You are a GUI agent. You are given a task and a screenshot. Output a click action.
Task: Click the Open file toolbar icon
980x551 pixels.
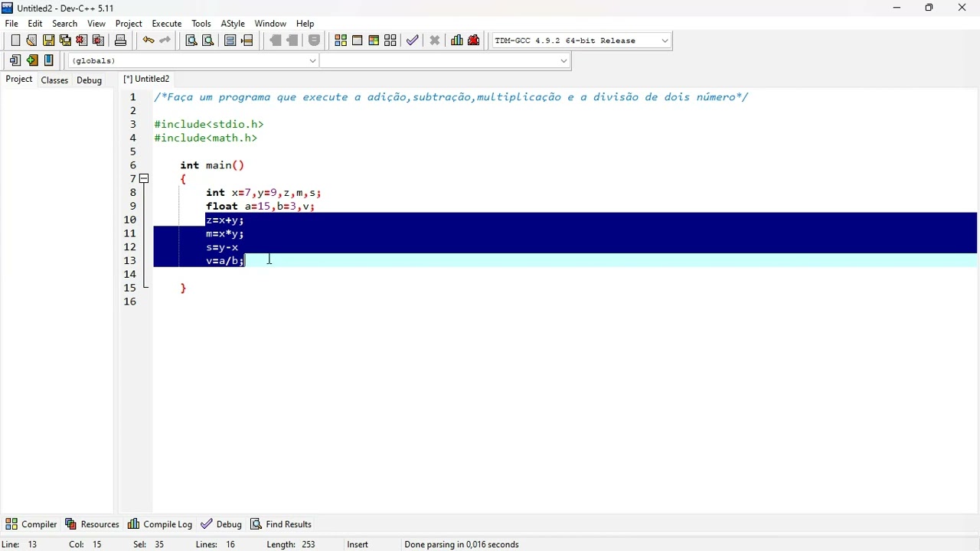click(x=31, y=41)
